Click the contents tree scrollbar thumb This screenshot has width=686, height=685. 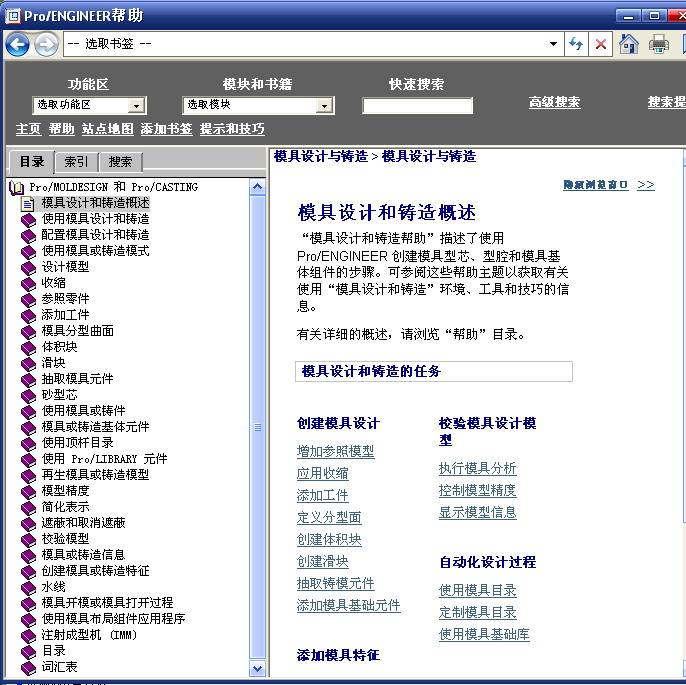(x=257, y=427)
